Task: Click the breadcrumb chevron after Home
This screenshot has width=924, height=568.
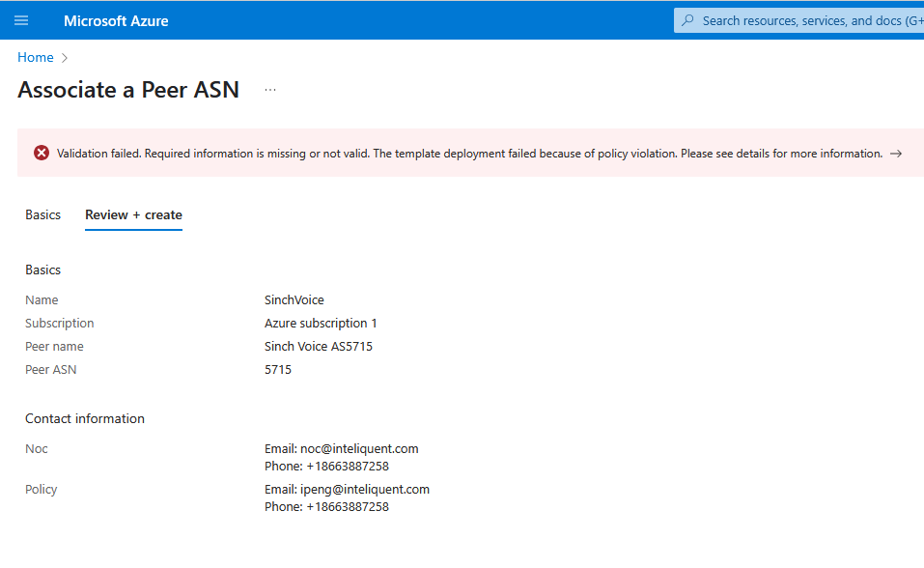Action: point(65,58)
